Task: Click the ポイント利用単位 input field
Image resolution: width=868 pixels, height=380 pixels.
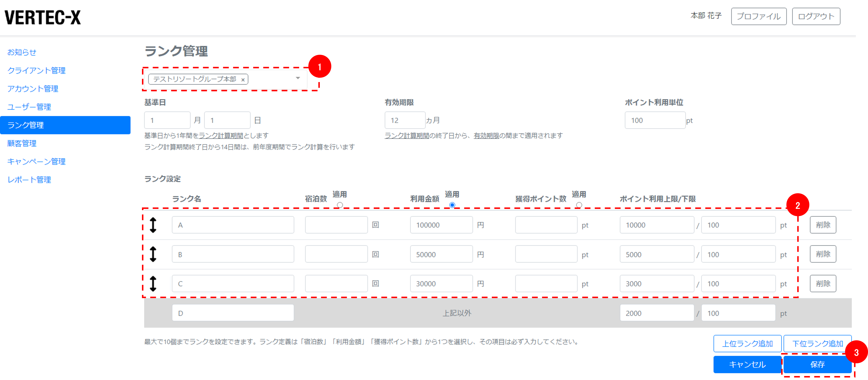Action: pos(655,120)
